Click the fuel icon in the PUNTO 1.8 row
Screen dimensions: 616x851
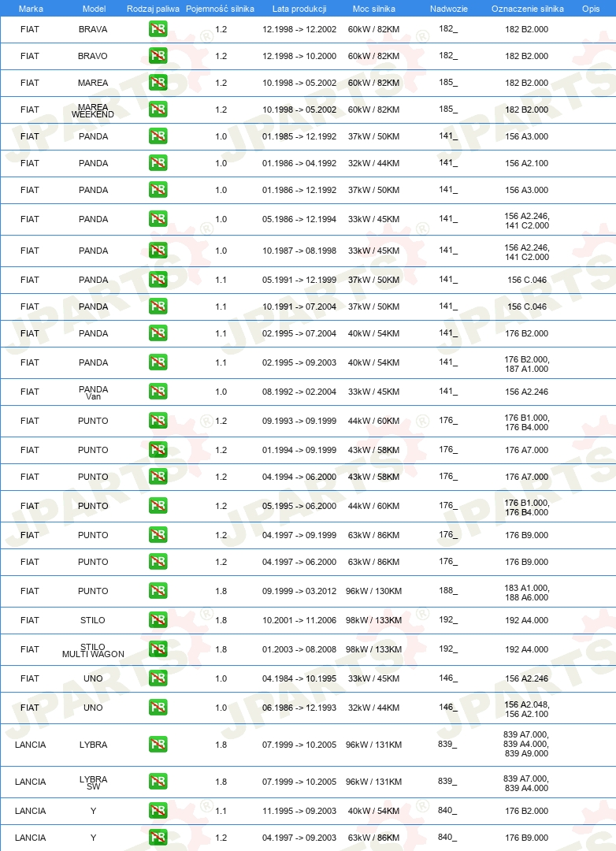click(x=158, y=590)
